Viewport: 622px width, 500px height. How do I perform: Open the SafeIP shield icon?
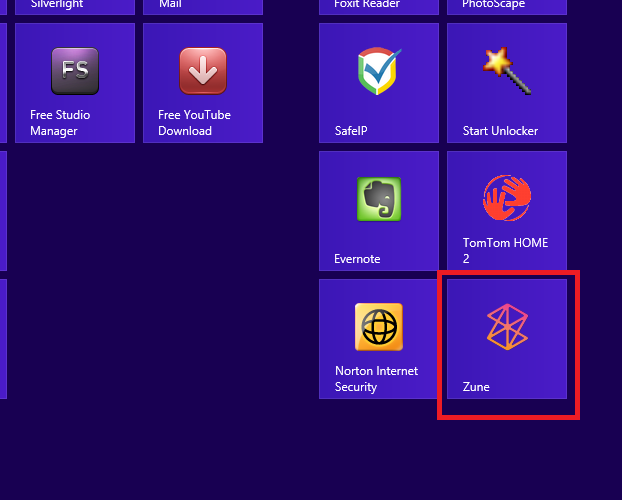[x=379, y=71]
